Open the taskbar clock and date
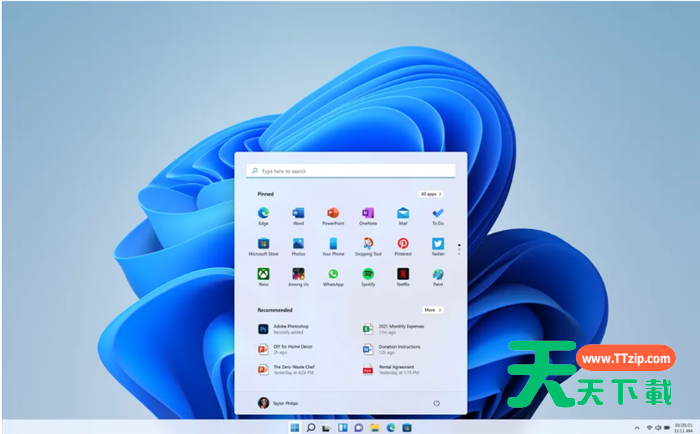The width and height of the screenshot is (700, 434). [x=683, y=428]
